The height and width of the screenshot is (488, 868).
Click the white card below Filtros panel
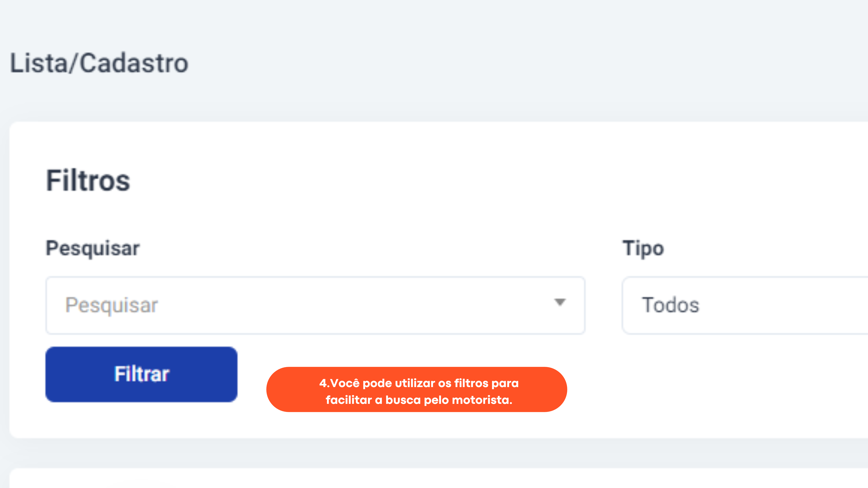point(438,478)
